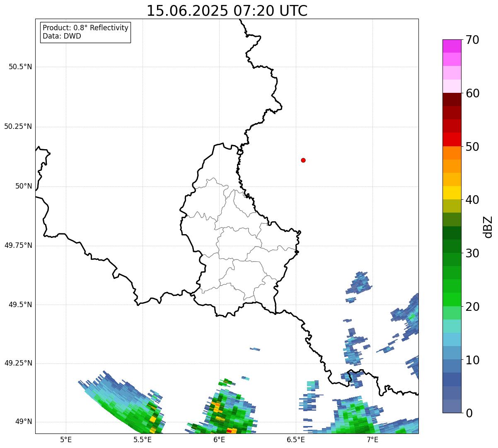
Task: Click the 6.5°E longitude label
Action: click(296, 439)
